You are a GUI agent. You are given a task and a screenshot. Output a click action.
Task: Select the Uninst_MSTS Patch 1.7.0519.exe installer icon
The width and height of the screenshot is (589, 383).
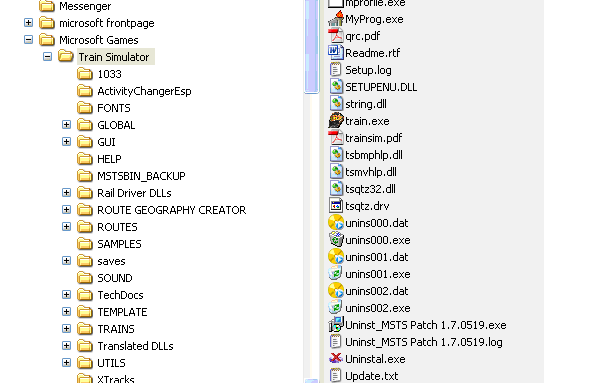pyautogui.click(x=336, y=325)
